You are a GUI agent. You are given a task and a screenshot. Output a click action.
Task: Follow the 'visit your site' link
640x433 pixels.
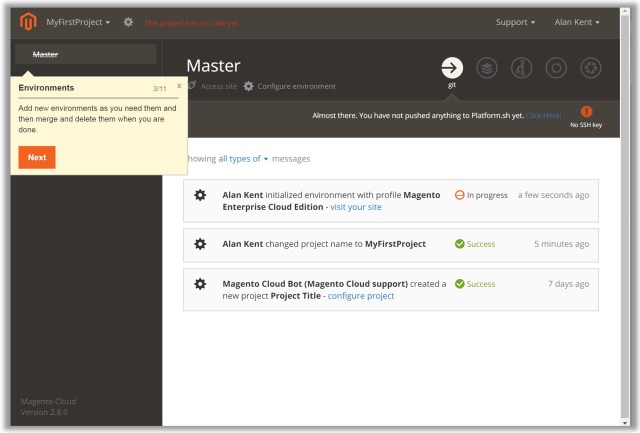(x=356, y=207)
